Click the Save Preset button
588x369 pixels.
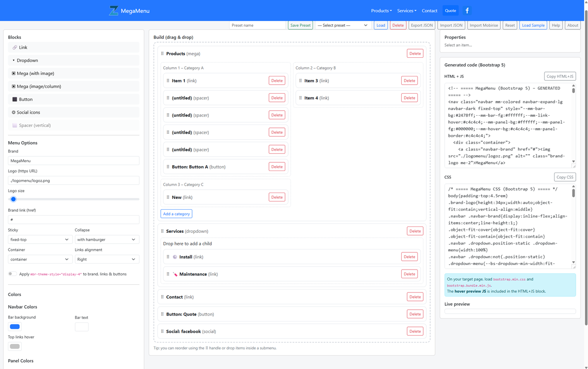300,25
